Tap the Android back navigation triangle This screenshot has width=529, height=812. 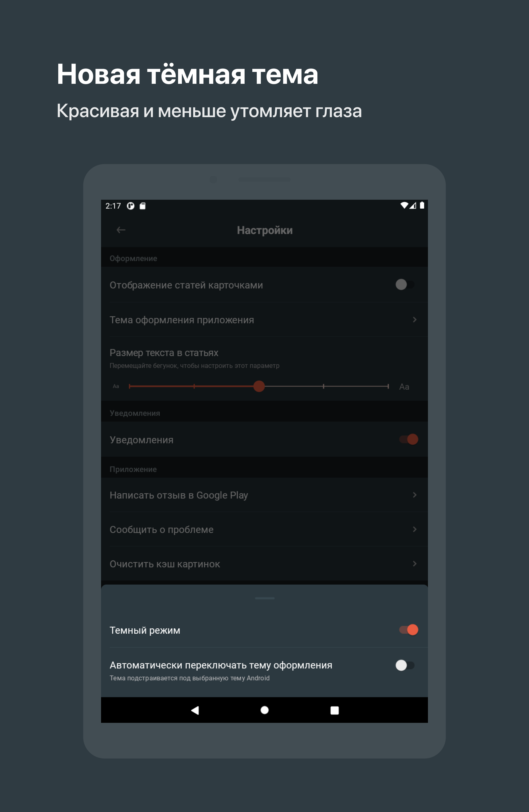click(x=195, y=710)
